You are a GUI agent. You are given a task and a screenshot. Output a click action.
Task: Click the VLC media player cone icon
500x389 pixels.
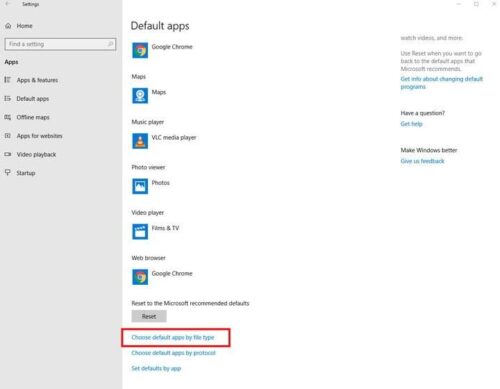point(140,141)
